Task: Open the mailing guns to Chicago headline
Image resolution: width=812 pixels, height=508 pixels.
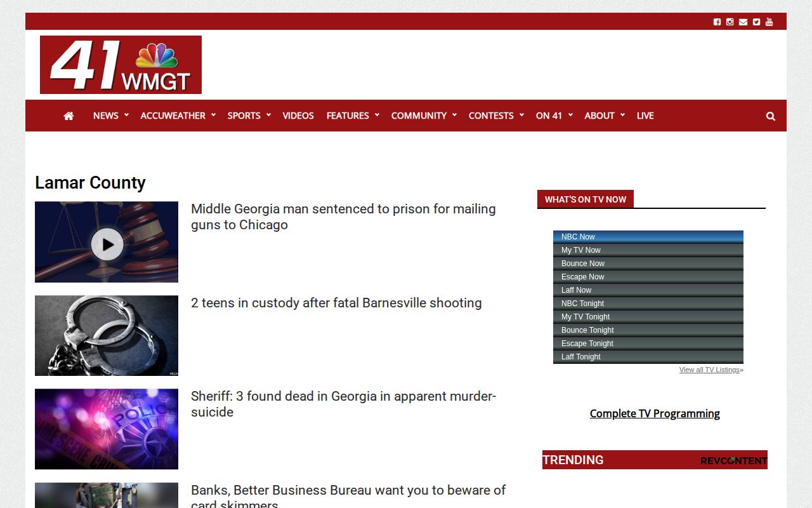Action: [343, 217]
